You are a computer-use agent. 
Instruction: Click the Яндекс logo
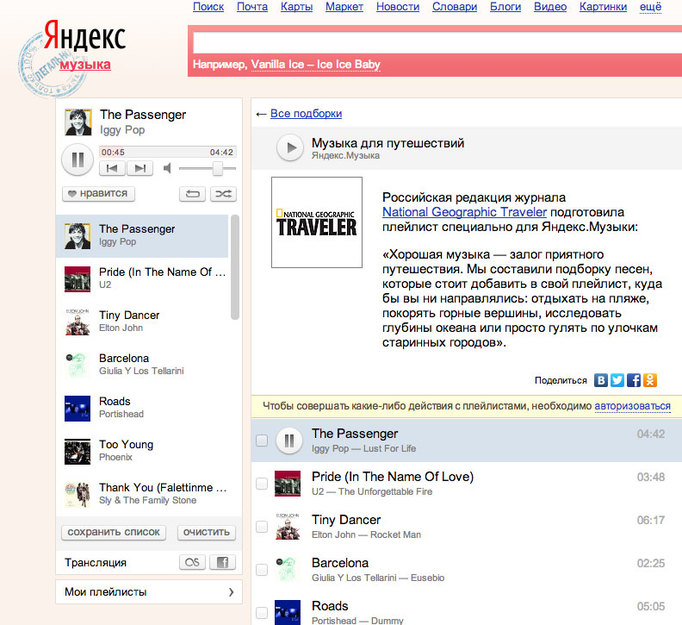click(x=85, y=36)
